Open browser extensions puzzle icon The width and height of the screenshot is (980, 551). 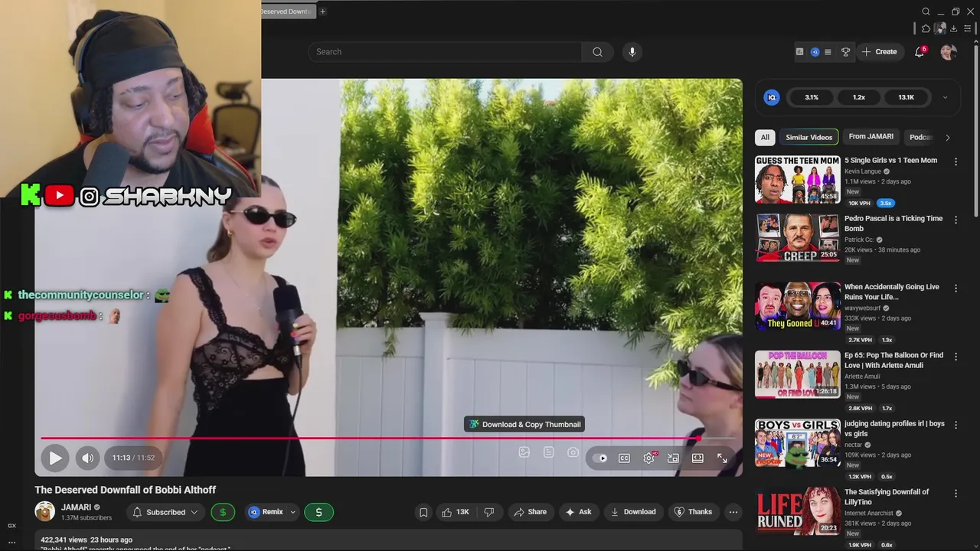(926, 29)
